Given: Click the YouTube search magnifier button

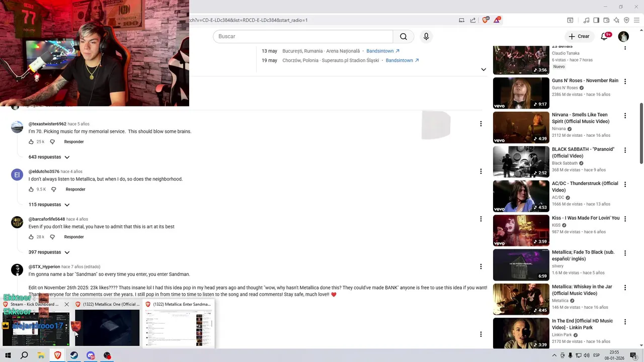Looking at the screenshot, I should point(404,36).
